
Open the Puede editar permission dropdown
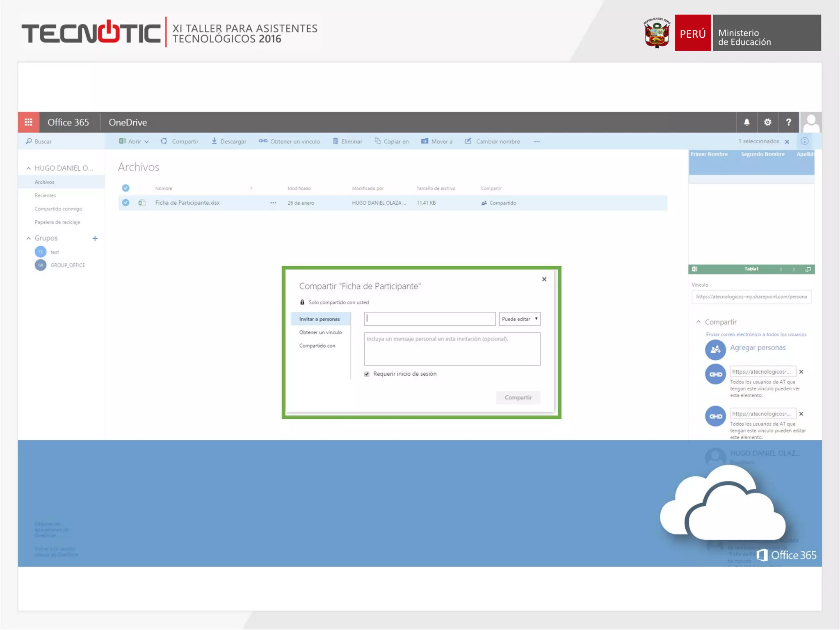point(519,319)
